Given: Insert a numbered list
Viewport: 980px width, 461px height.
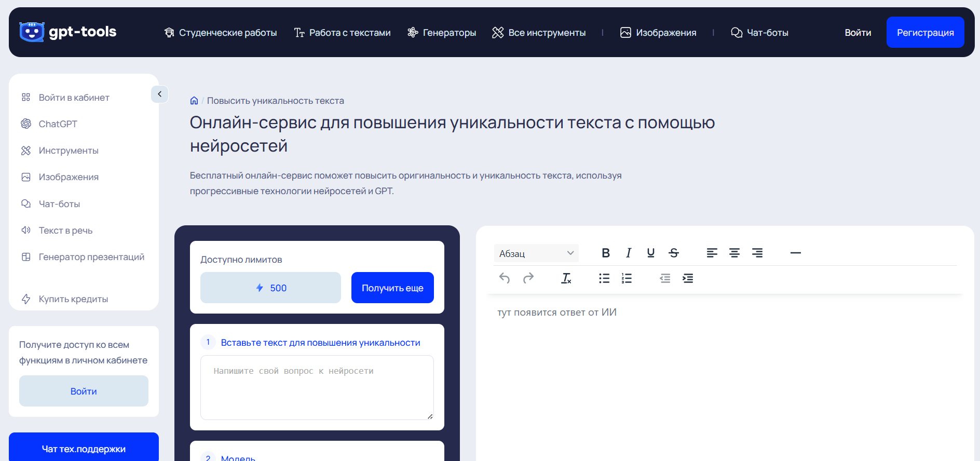Looking at the screenshot, I should pyautogui.click(x=627, y=278).
